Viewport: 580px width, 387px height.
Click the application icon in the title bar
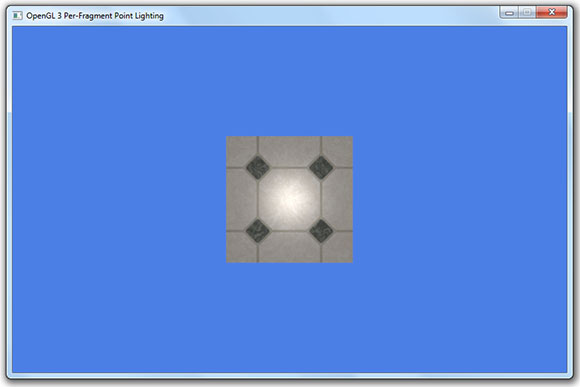(17, 16)
